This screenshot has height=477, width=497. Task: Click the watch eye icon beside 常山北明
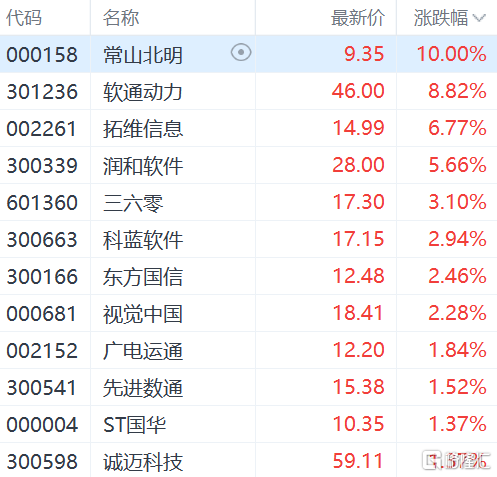tap(241, 53)
